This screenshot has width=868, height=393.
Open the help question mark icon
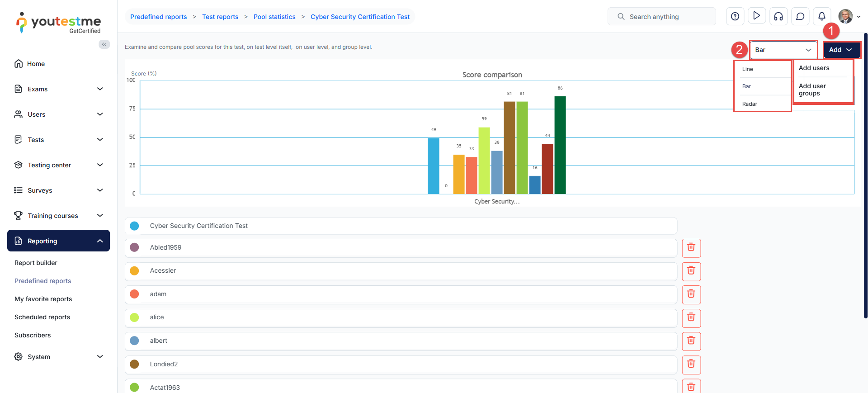coord(735,17)
